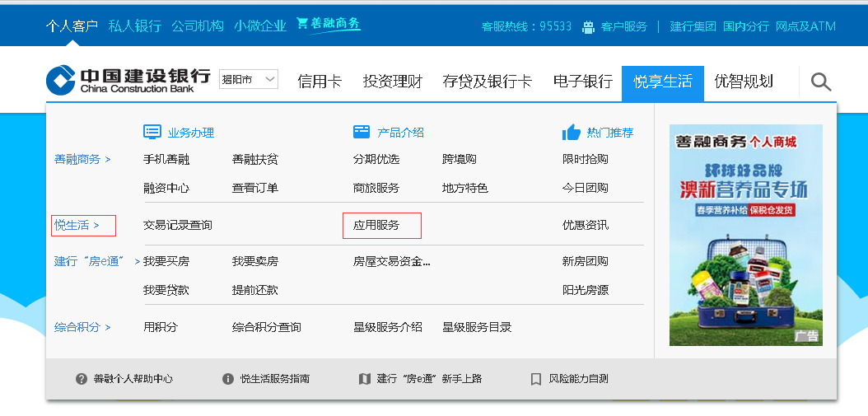This screenshot has height=416, width=868.
Task: Click the China Construction Bank logo
Action: tap(128, 81)
